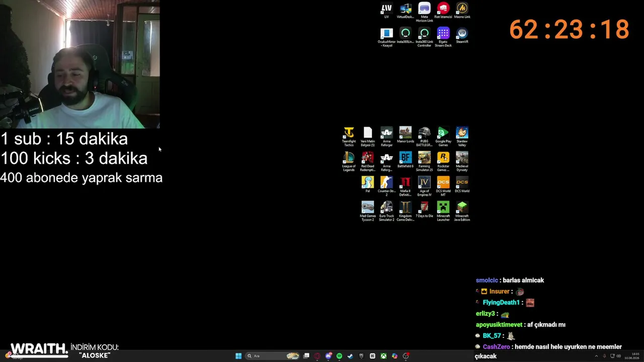The height and width of the screenshot is (362, 644).
Task: Click the "ALOSKE" discount code text
Action: [95, 355]
